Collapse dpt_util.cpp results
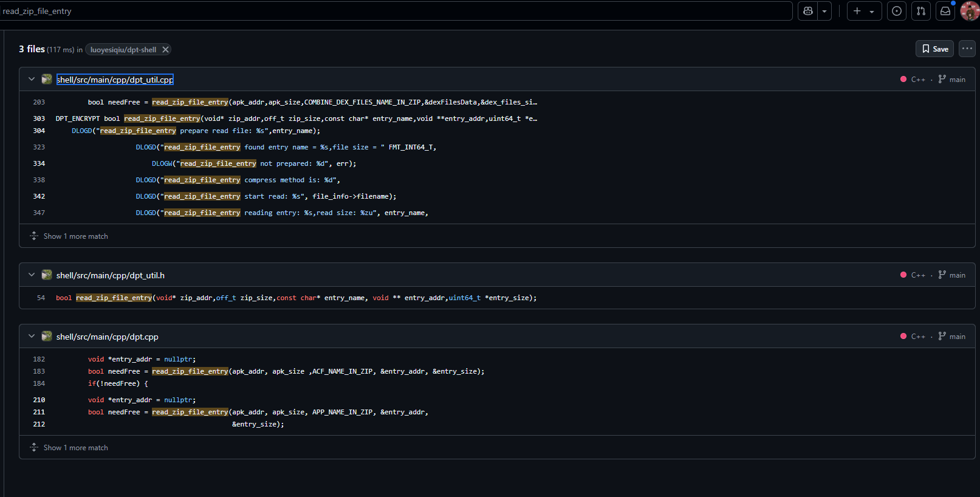Viewport: 980px width, 497px height. [x=32, y=79]
